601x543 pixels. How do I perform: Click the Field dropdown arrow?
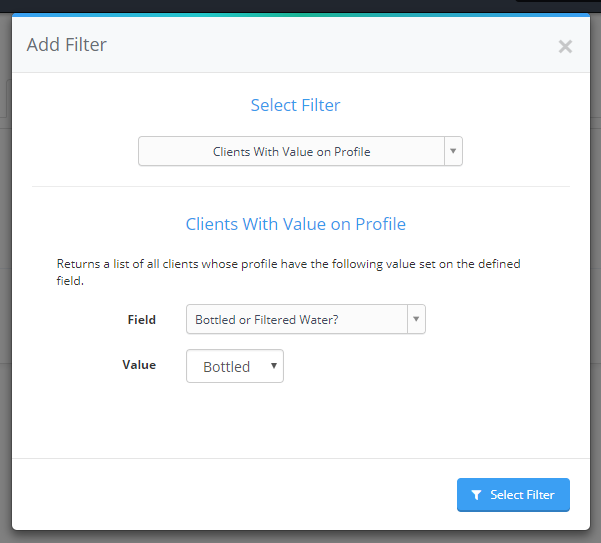coord(416,319)
